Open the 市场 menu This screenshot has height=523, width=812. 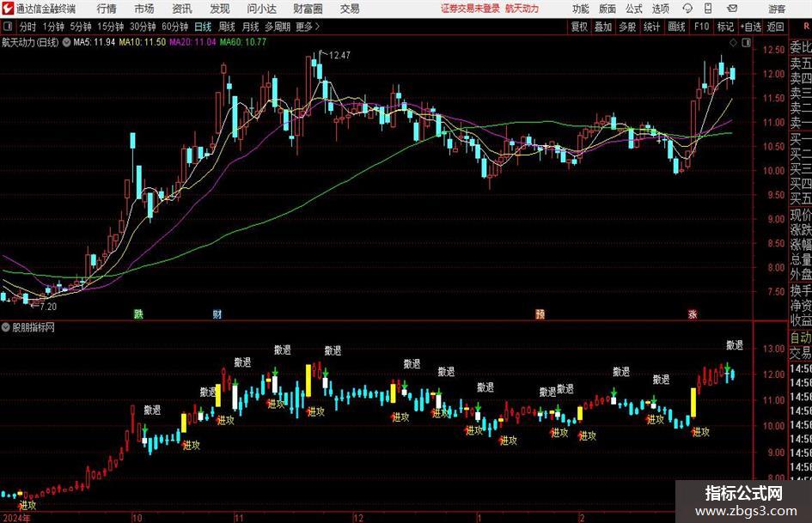pos(144,9)
